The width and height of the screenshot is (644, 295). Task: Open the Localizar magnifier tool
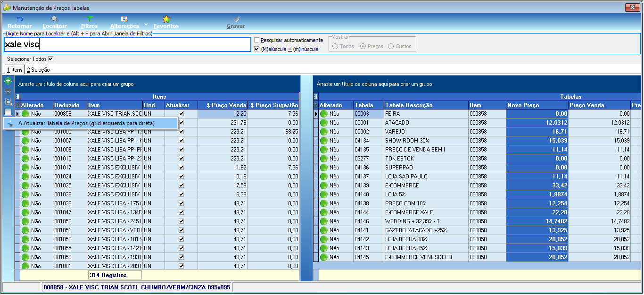coord(55,19)
